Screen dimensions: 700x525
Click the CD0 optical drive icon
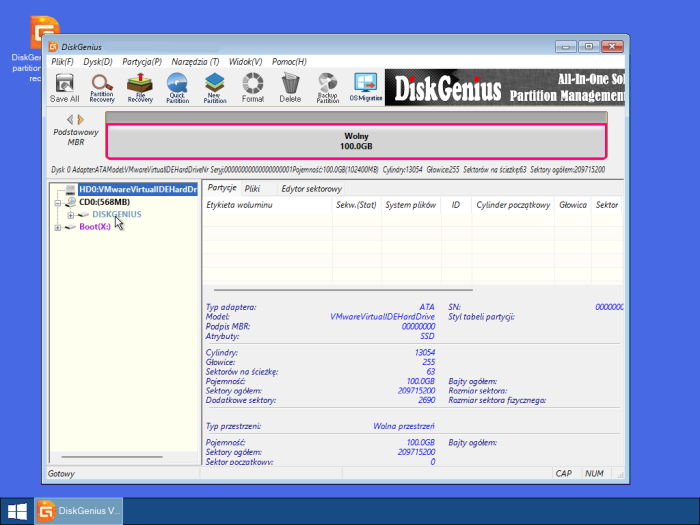pyautogui.click(x=71, y=202)
